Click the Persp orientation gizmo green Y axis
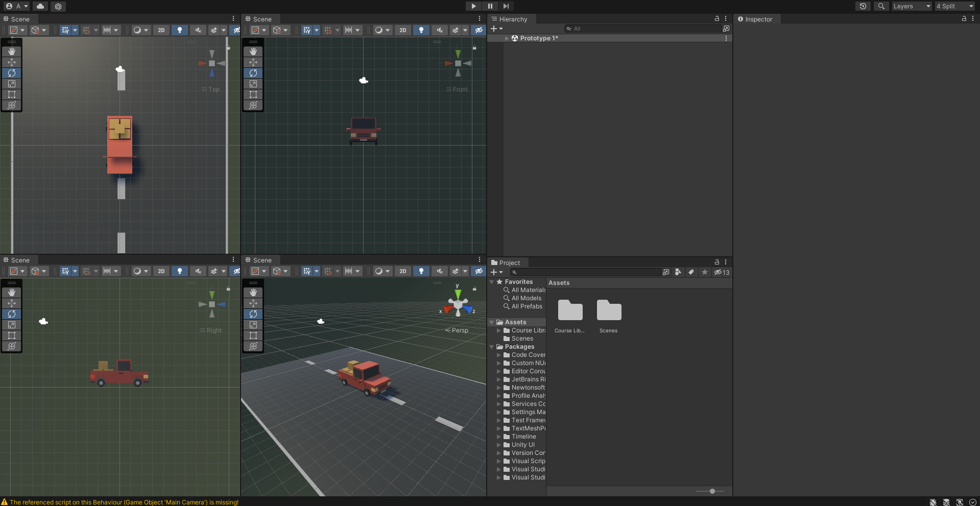The image size is (980, 506). tap(458, 294)
